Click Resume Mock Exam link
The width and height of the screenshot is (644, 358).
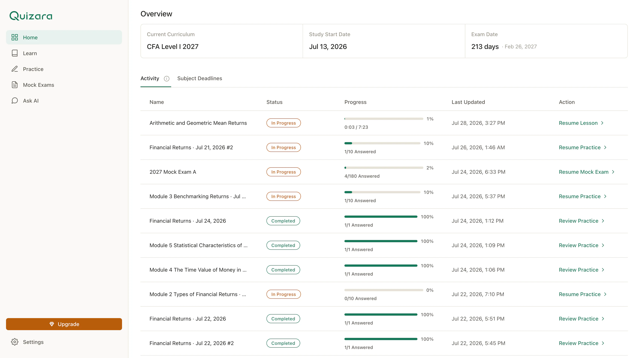pos(587,172)
